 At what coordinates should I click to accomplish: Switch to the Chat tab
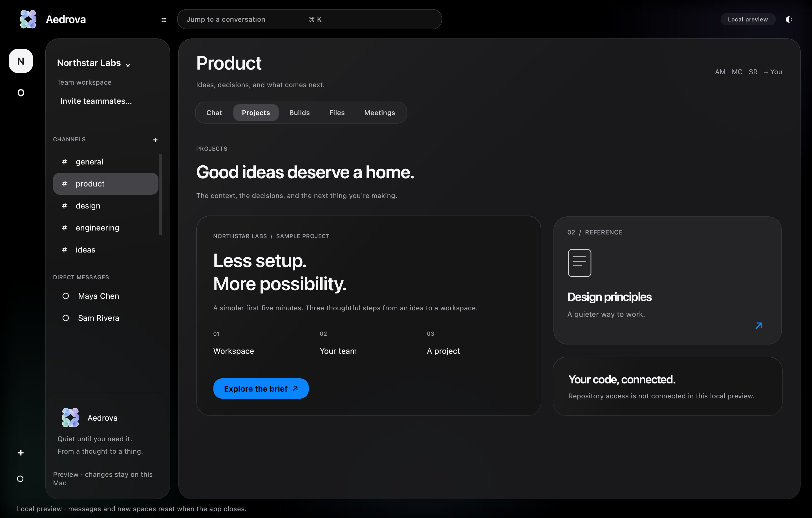click(x=214, y=113)
